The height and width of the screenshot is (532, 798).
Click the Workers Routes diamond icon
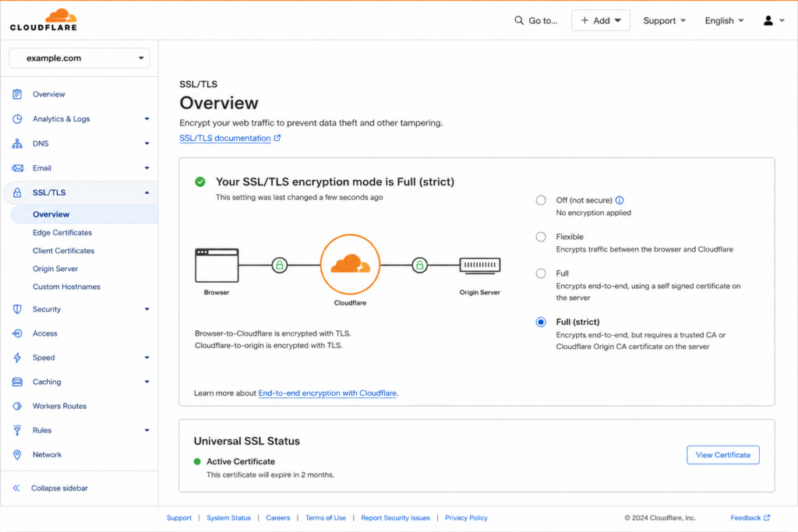[x=17, y=406]
